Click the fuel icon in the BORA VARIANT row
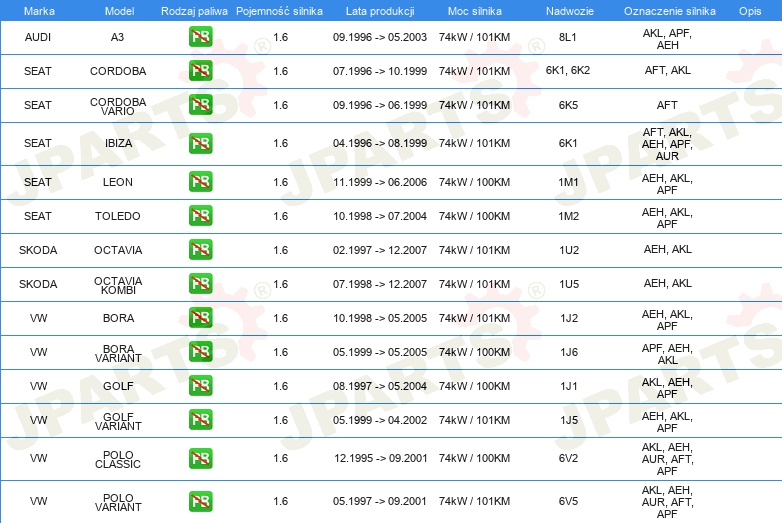The height and width of the screenshot is (523, 782). pos(200,351)
